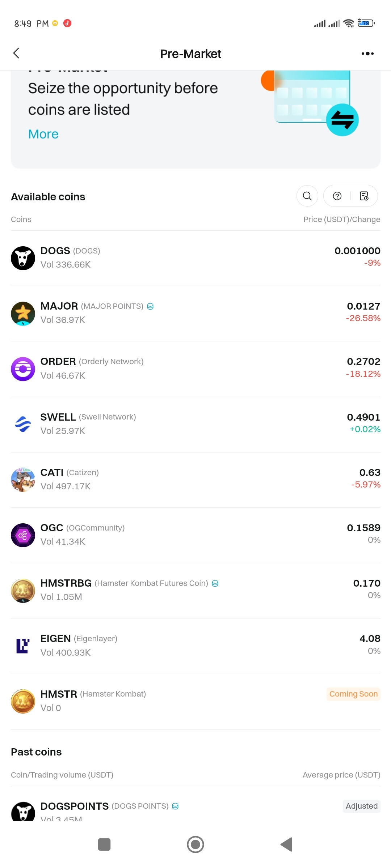Tap the points icon beside Hamster Kombat Futures Coin
The height and width of the screenshot is (868, 391).
point(215,583)
